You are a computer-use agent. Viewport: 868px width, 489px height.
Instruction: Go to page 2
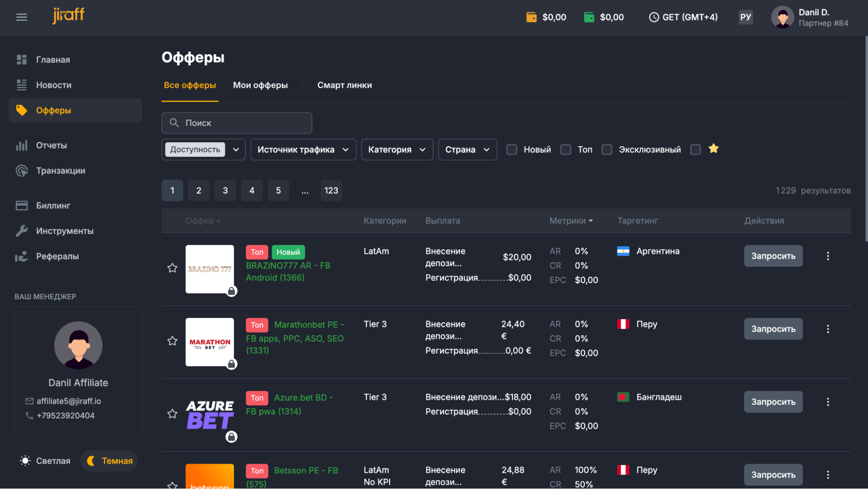pos(199,191)
